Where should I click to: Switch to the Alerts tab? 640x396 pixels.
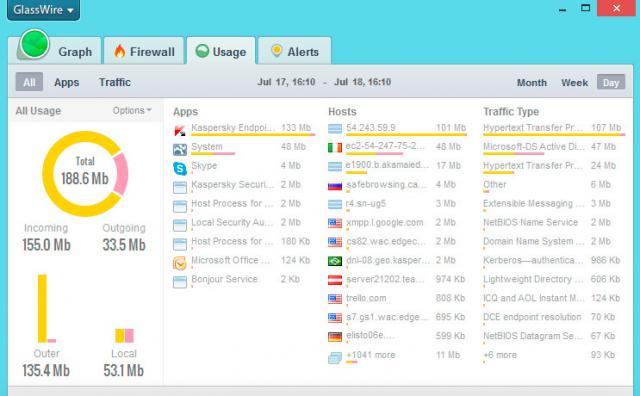coord(295,51)
